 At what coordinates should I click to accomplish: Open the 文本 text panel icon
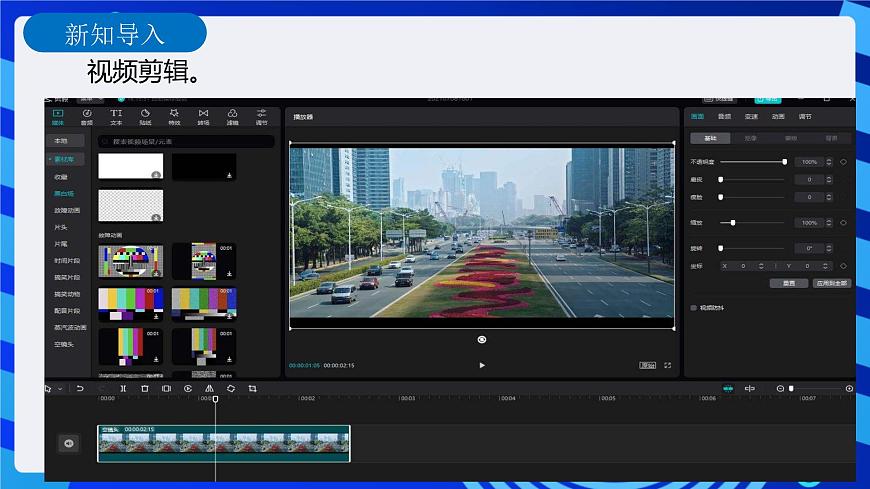(x=116, y=117)
